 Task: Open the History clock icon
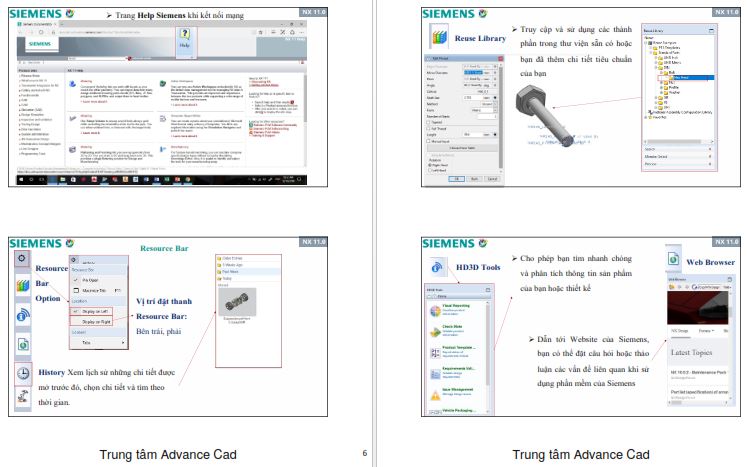point(22,371)
